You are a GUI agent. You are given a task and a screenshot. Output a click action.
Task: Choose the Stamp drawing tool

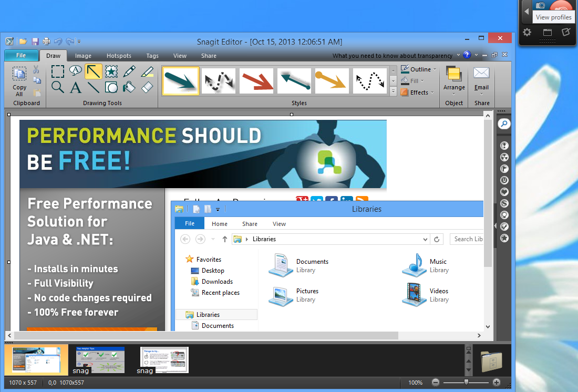point(111,71)
